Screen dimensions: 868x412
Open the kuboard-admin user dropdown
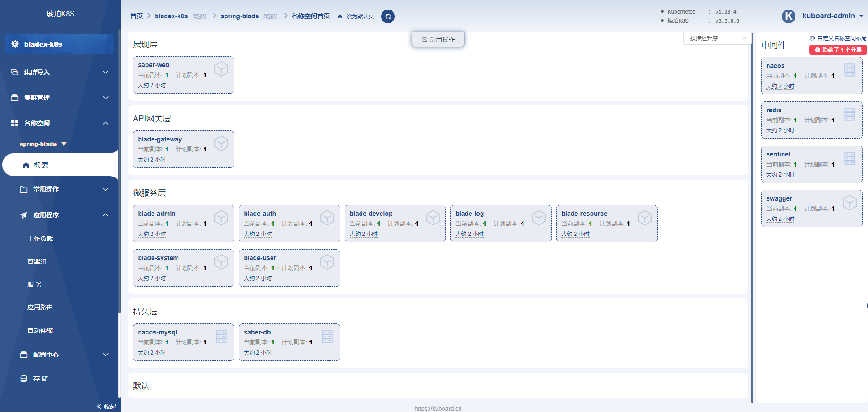tap(861, 16)
